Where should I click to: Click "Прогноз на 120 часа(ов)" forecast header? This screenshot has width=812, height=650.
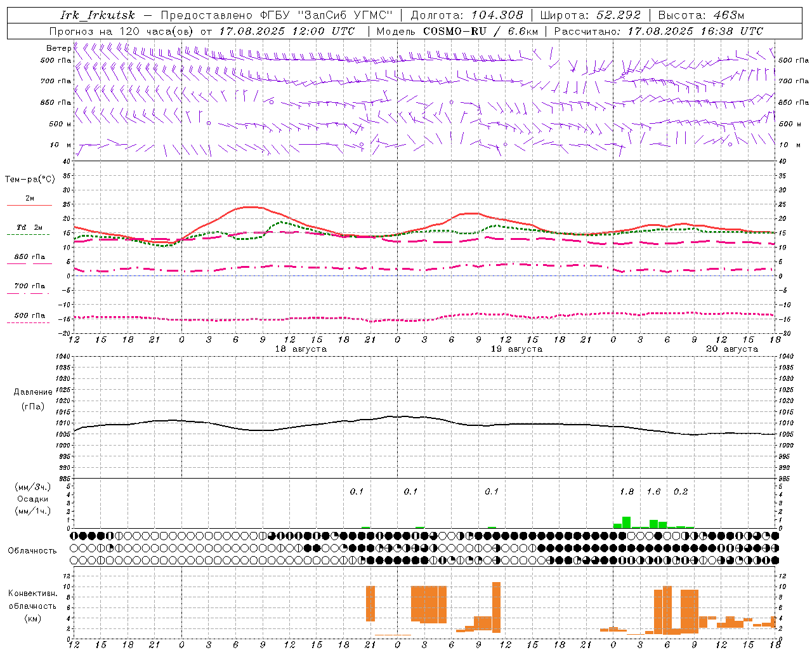click(122, 31)
